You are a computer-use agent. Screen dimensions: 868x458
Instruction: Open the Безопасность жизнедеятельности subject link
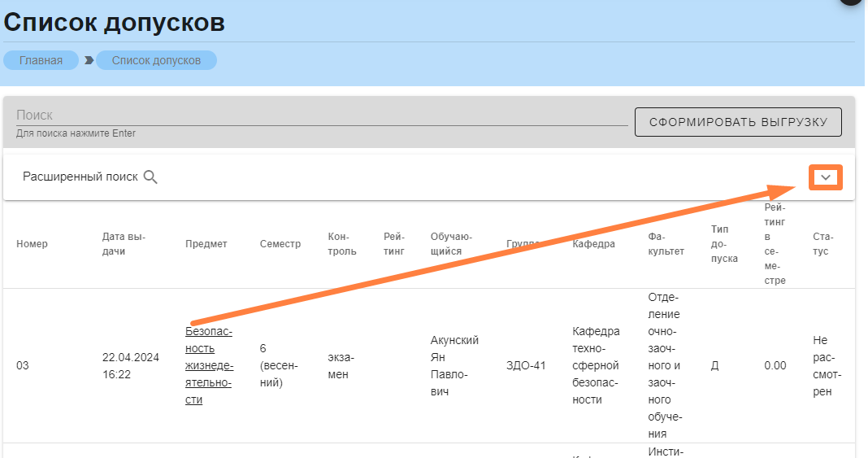[209, 365]
